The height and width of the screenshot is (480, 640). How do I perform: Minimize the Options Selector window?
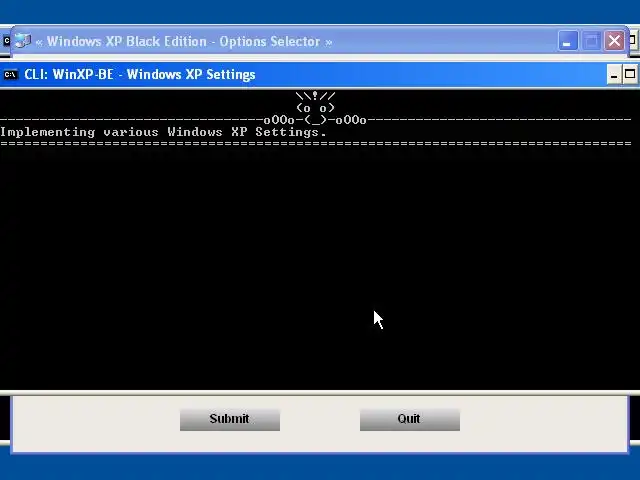tap(568, 41)
